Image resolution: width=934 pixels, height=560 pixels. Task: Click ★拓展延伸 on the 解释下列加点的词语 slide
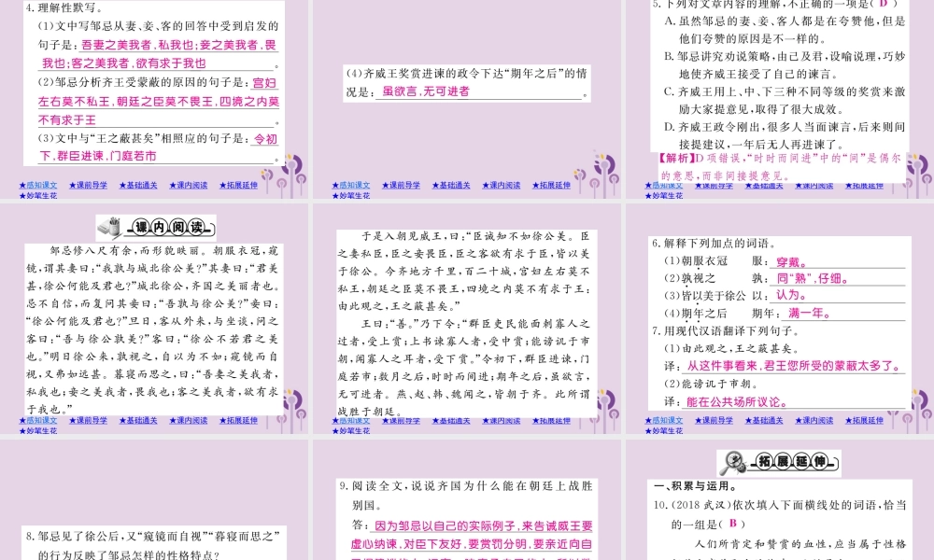[x=864, y=421]
